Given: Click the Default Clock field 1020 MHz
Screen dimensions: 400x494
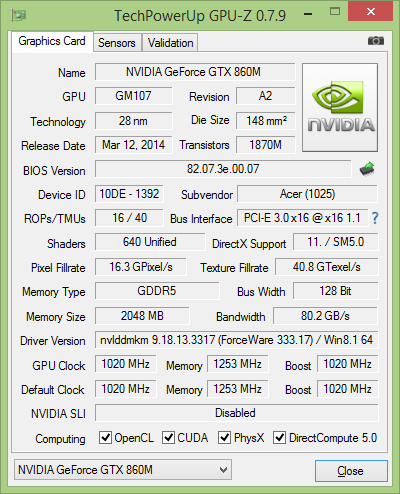Looking at the screenshot, I should pos(126,389).
